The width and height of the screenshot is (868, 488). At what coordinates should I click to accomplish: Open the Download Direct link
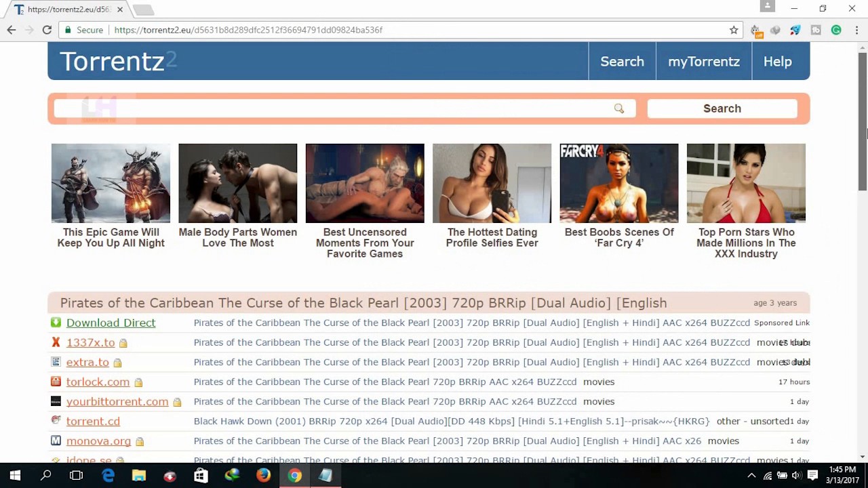pyautogui.click(x=111, y=323)
